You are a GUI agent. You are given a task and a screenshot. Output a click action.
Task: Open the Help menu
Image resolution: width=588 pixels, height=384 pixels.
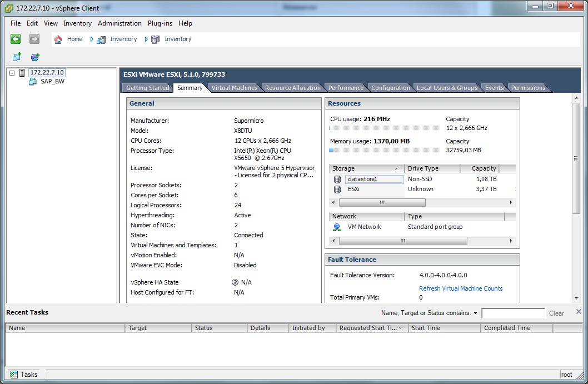coord(185,23)
